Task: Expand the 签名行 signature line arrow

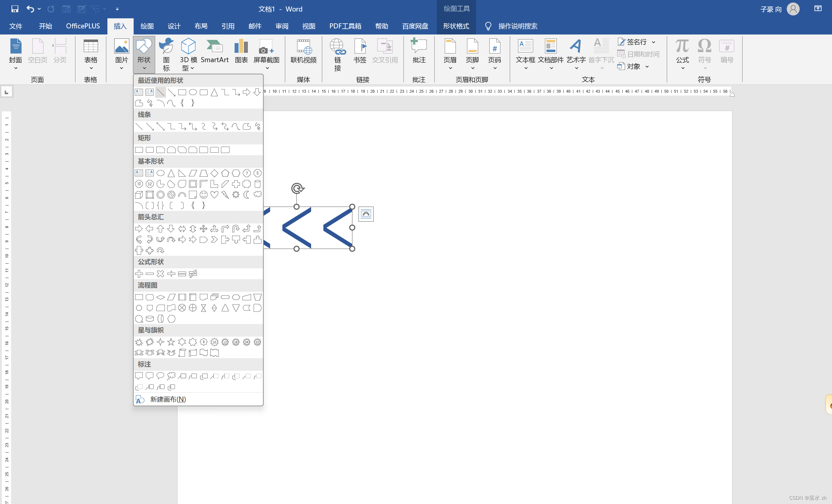Action: pyautogui.click(x=653, y=42)
